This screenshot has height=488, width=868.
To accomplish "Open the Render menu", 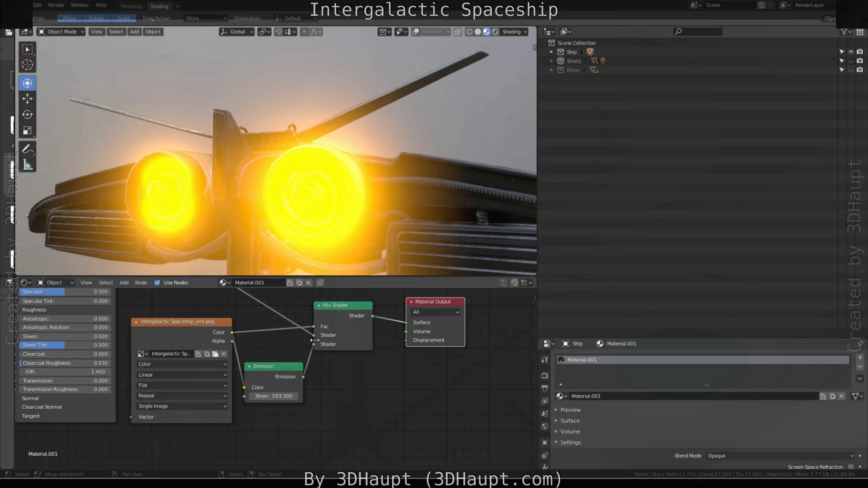I will [x=56, y=5].
